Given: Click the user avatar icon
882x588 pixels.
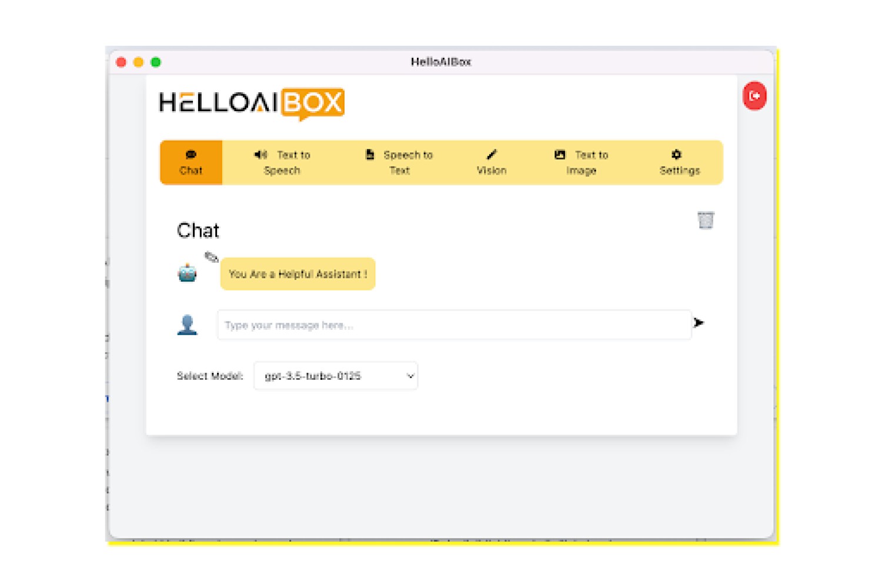Looking at the screenshot, I should click(x=188, y=325).
